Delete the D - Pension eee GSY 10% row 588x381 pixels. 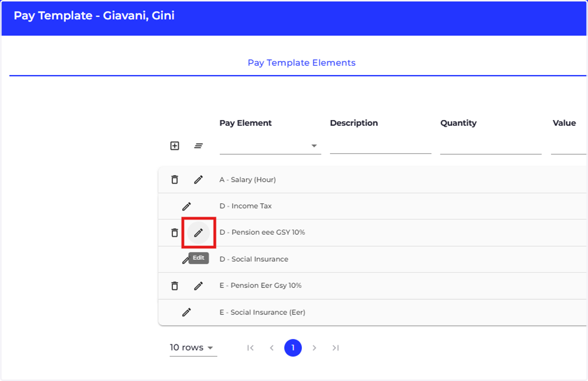pos(174,233)
